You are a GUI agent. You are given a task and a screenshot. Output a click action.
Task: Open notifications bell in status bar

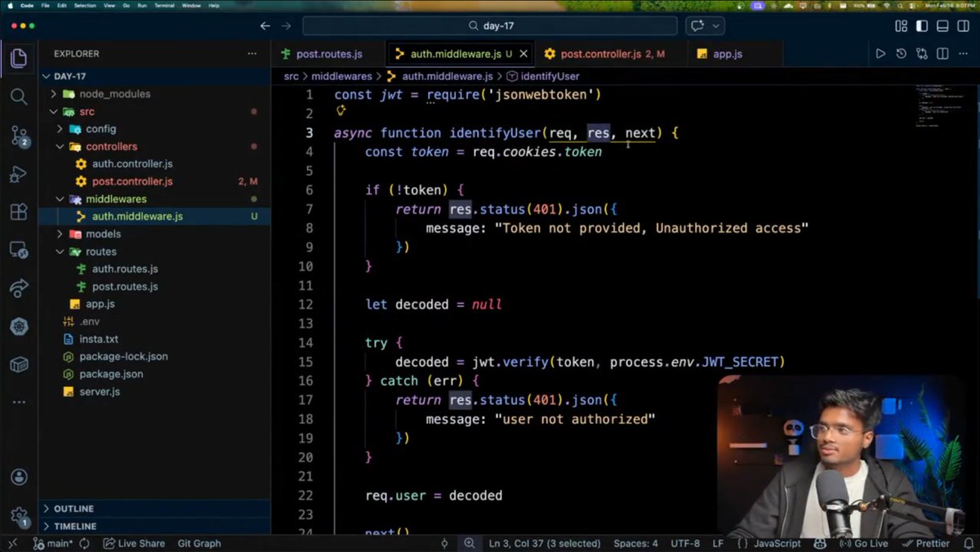coord(967,543)
